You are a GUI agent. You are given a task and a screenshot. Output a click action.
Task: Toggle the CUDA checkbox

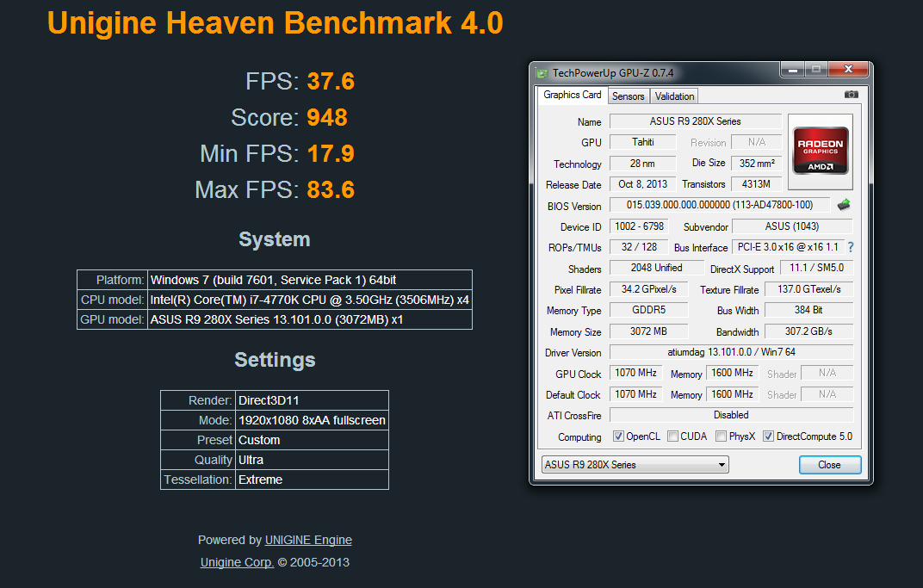click(672, 436)
